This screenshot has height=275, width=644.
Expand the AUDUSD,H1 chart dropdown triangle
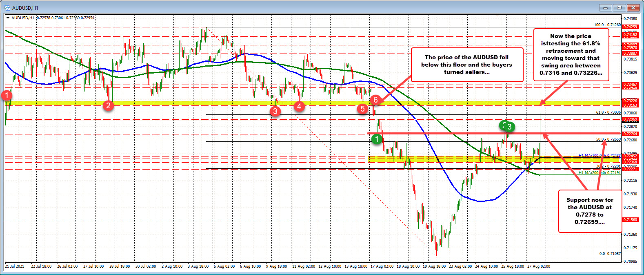[8, 18]
